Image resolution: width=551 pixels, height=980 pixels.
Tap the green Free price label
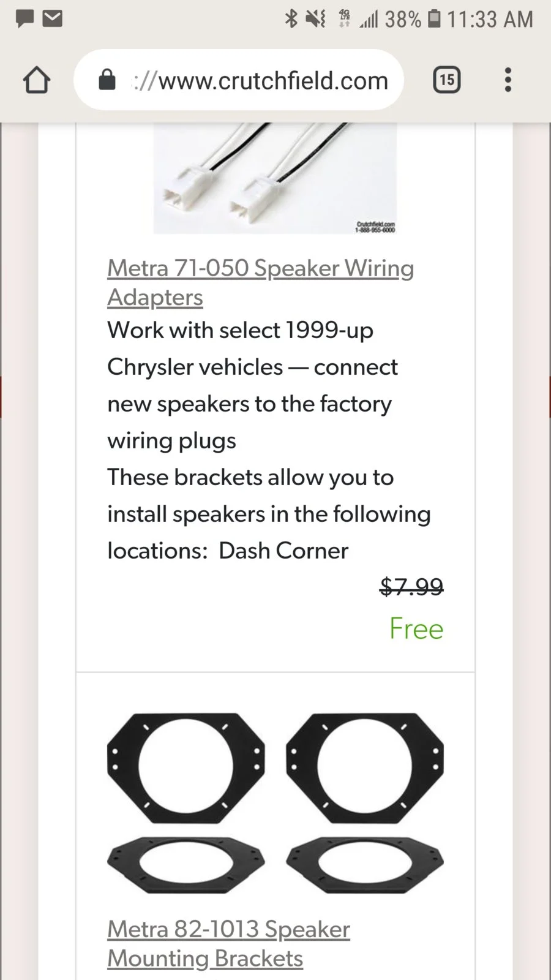pyautogui.click(x=416, y=629)
